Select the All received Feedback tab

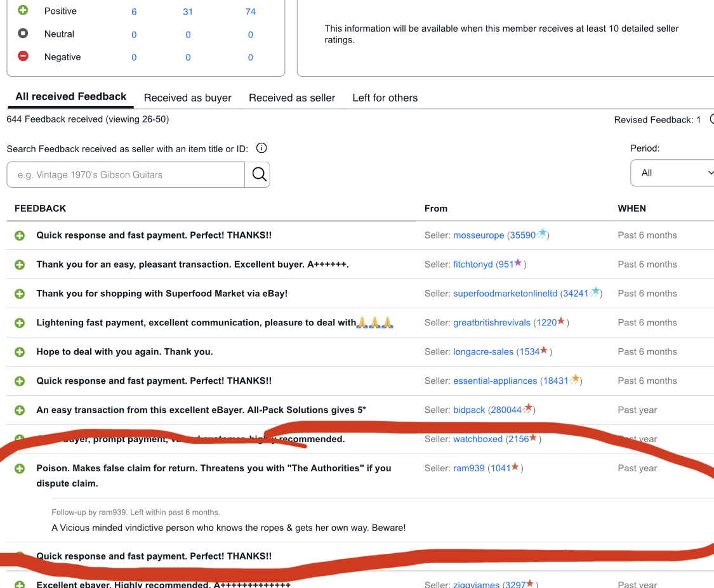pyautogui.click(x=71, y=97)
